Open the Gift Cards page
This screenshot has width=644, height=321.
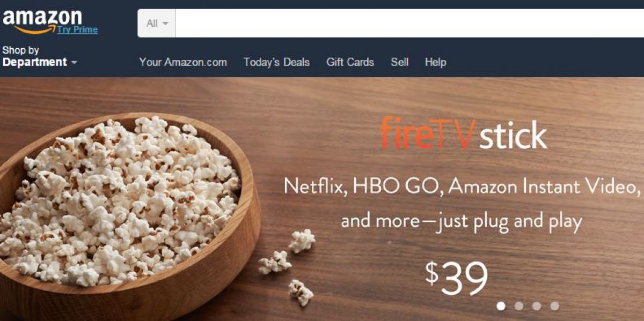click(350, 62)
